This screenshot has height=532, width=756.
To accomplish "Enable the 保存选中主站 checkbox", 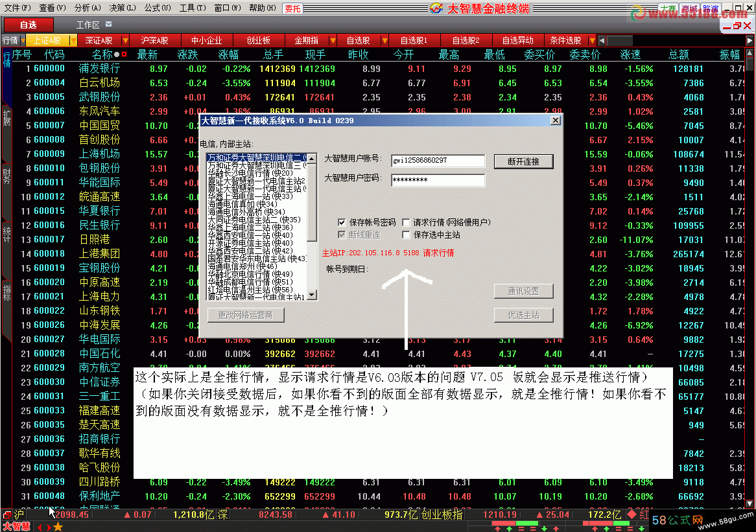I will (x=406, y=235).
